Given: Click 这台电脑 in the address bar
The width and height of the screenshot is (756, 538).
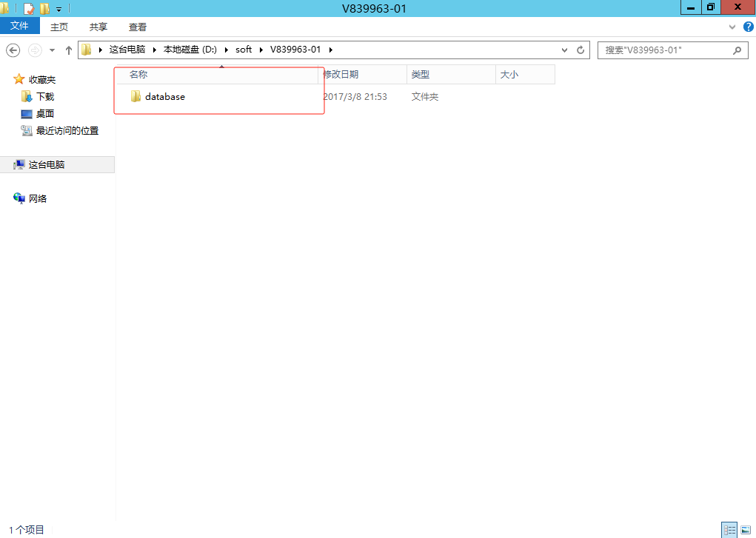Looking at the screenshot, I should pos(127,50).
